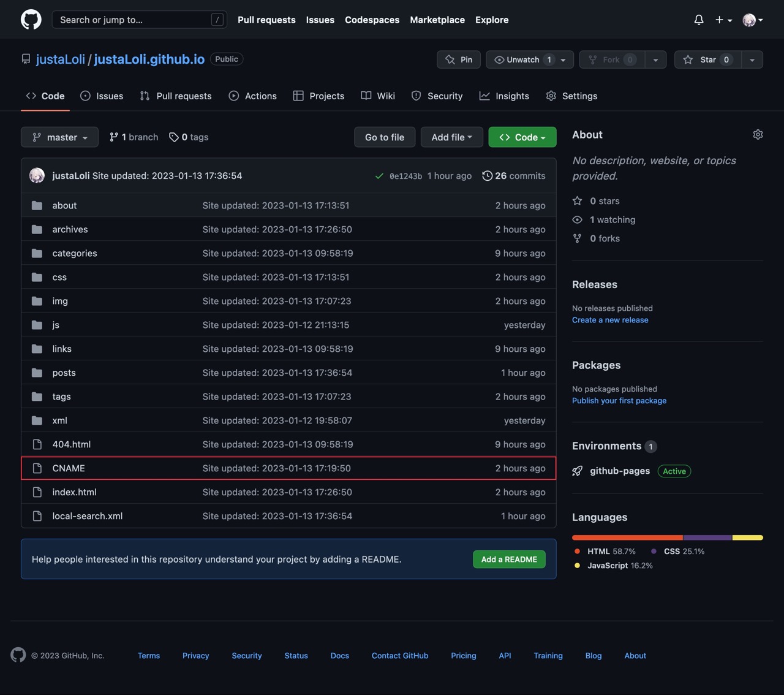Click the index.html file icon
784x695 pixels.
click(x=37, y=492)
